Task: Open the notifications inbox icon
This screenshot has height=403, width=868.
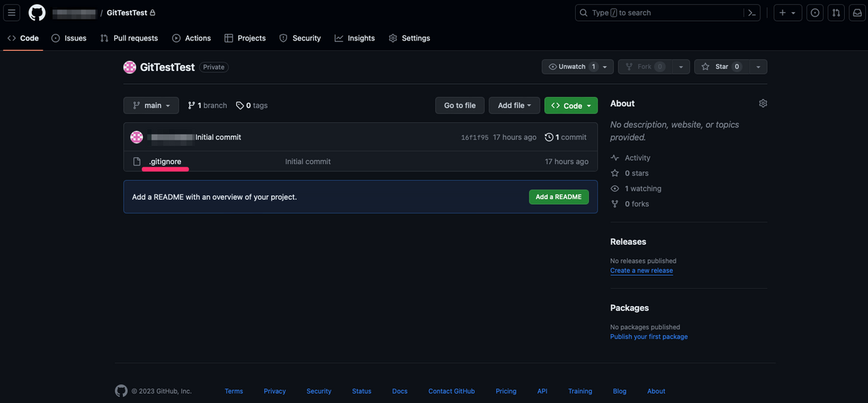Action: (x=856, y=13)
